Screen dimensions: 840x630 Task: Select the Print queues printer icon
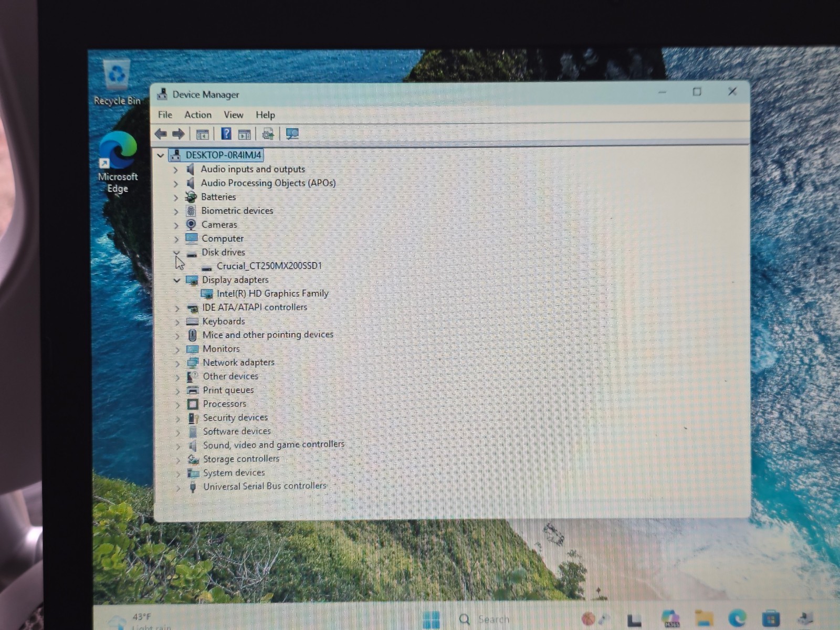[x=193, y=390]
